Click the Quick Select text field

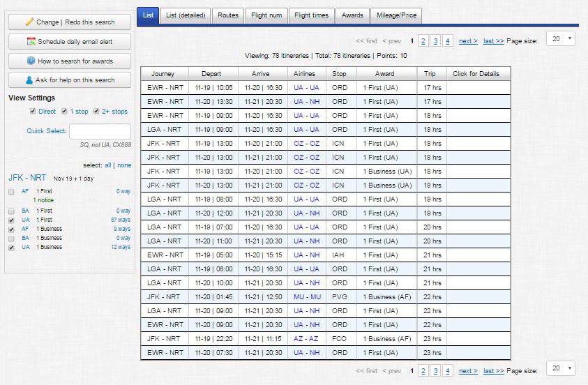[x=100, y=132]
